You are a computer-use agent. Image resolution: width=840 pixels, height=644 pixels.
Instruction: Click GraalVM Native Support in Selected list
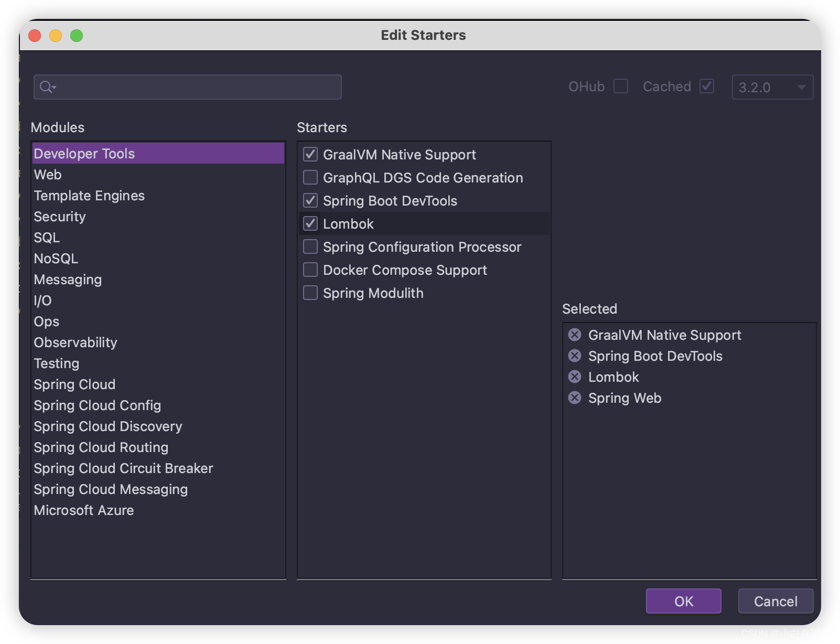[664, 335]
